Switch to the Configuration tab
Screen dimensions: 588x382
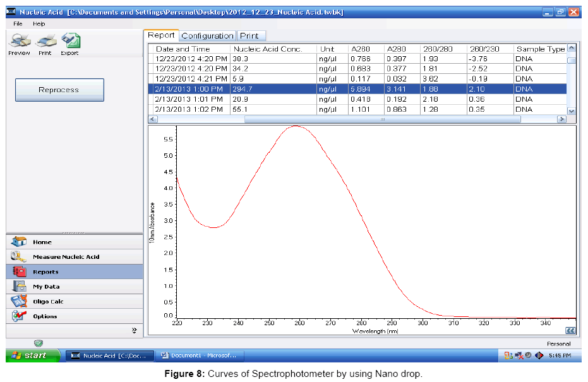click(x=208, y=36)
